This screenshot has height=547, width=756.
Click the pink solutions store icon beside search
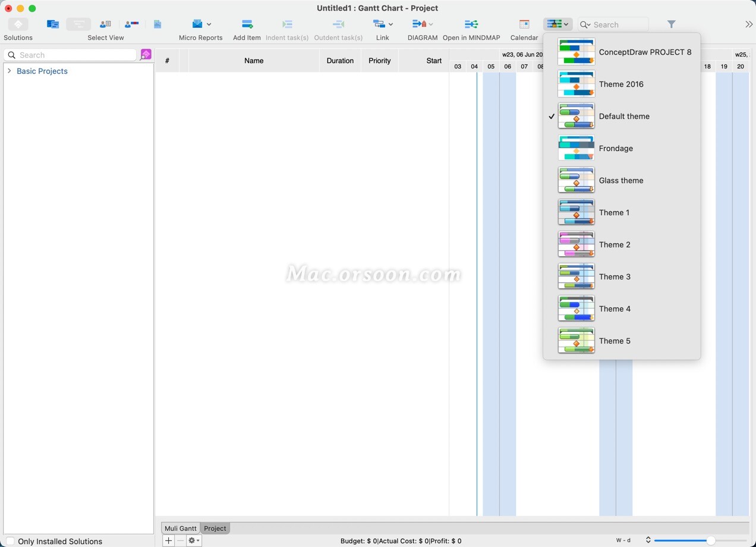(x=146, y=55)
